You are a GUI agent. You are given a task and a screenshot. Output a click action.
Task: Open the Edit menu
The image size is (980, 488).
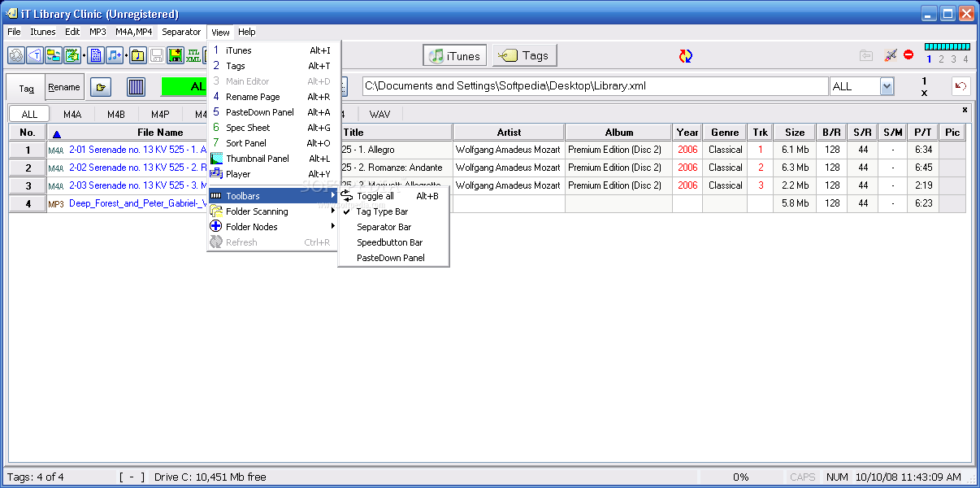pyautogui.click(x=72, y=32)
